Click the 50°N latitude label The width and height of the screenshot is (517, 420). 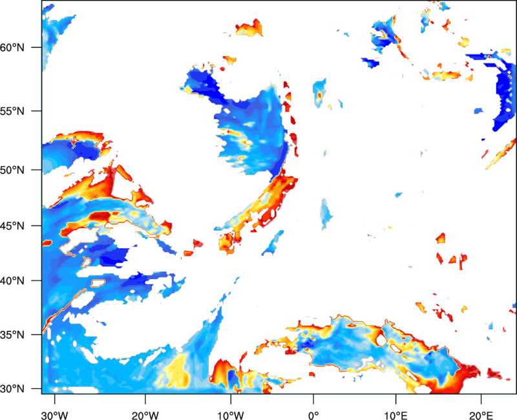click(x=12, y=170)
